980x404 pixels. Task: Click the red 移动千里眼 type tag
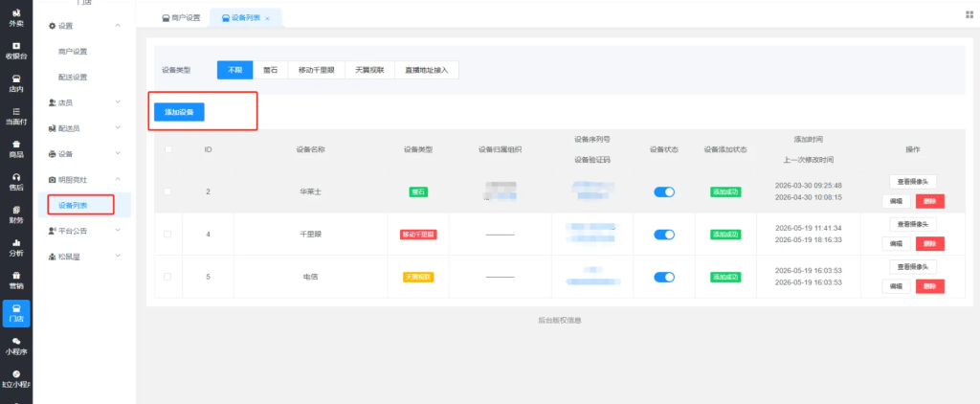pos(418,235)
